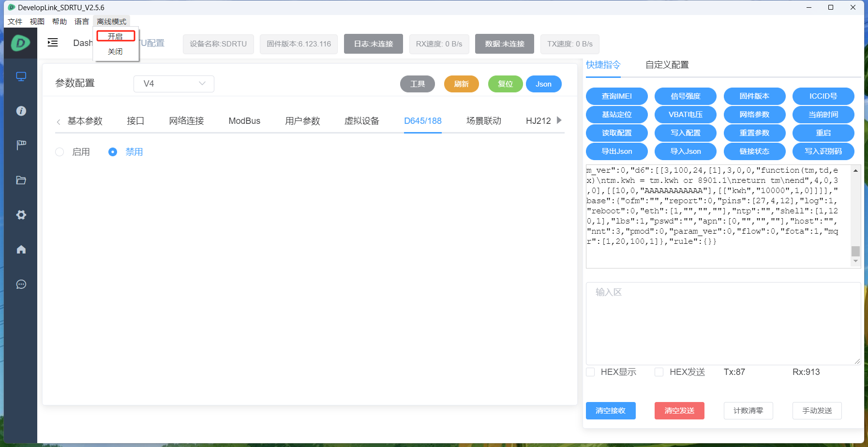The height and width of the screenshot is (447, 868).
Task: Click the 写入识别码 button
Action: coord(823,151)
